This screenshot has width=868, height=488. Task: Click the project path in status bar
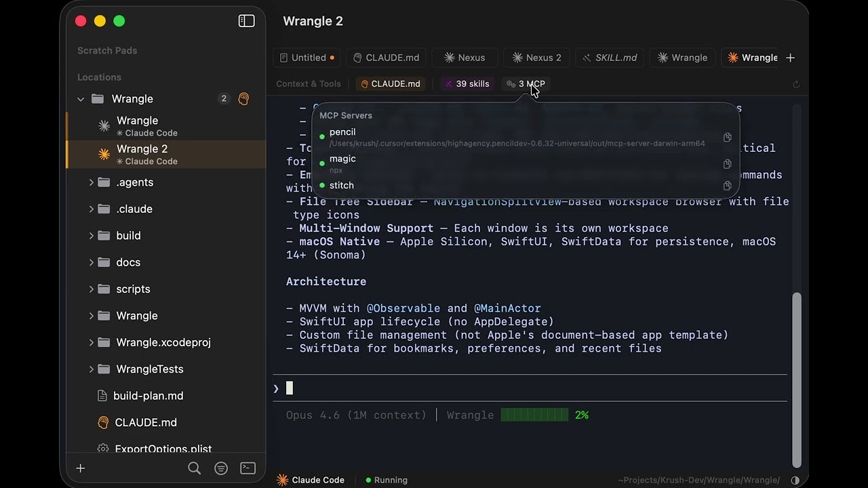tap(698, 480)
